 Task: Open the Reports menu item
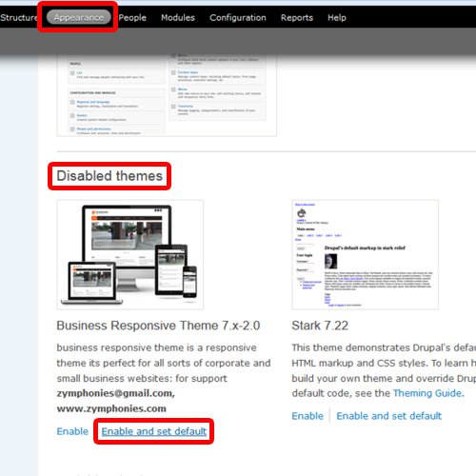pos(297,18)
